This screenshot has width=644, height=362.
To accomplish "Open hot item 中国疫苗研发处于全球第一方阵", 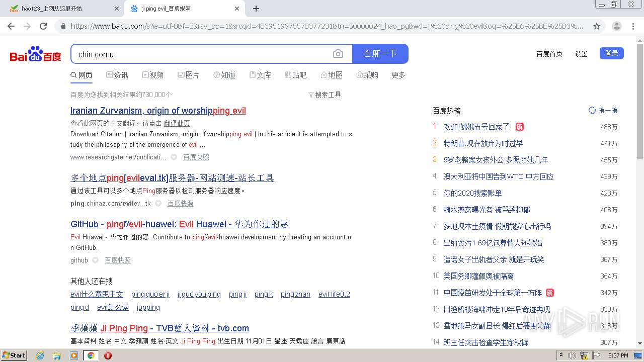I will (x=493, y=293).
